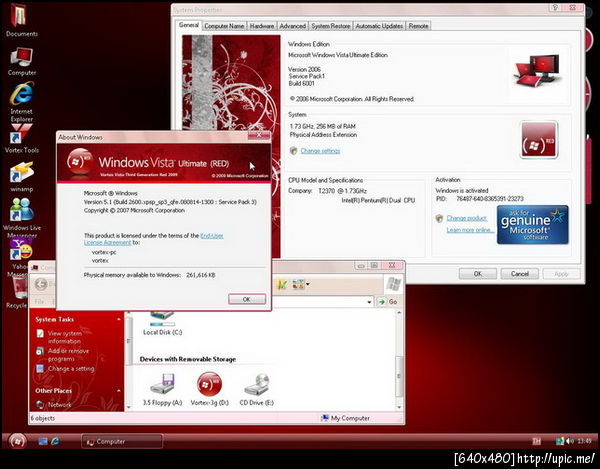The height and width of the screenshot is (469, 600).
Task: Click OK in About Windows dialog
Action: point(247,299)
